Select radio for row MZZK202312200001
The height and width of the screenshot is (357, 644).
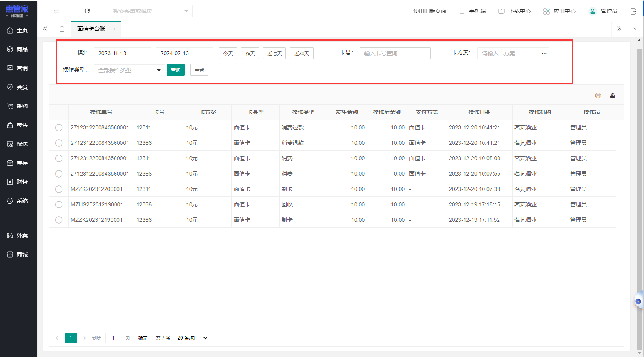pos(59,189)
